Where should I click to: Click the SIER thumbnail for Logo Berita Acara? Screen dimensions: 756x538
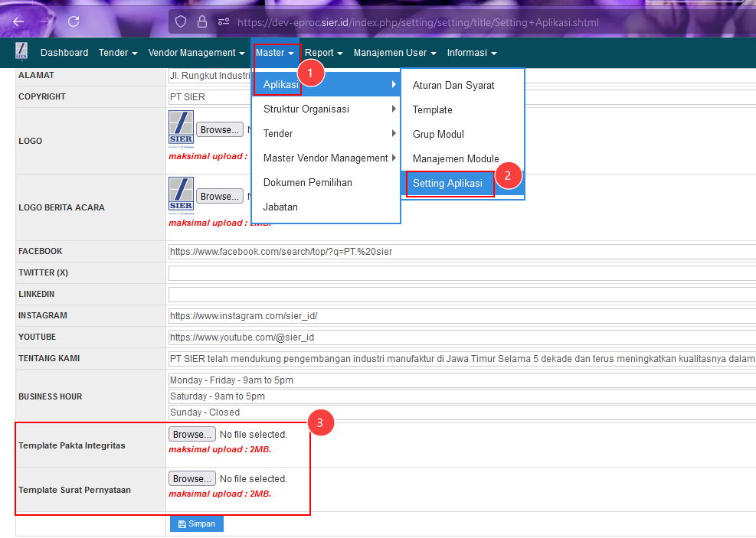pos(181,194)
